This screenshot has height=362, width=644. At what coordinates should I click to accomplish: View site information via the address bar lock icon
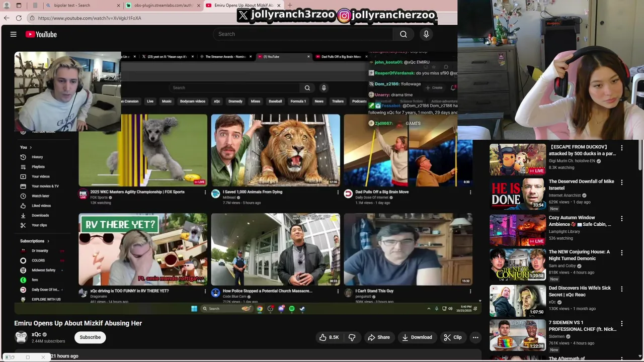(32, 18)
